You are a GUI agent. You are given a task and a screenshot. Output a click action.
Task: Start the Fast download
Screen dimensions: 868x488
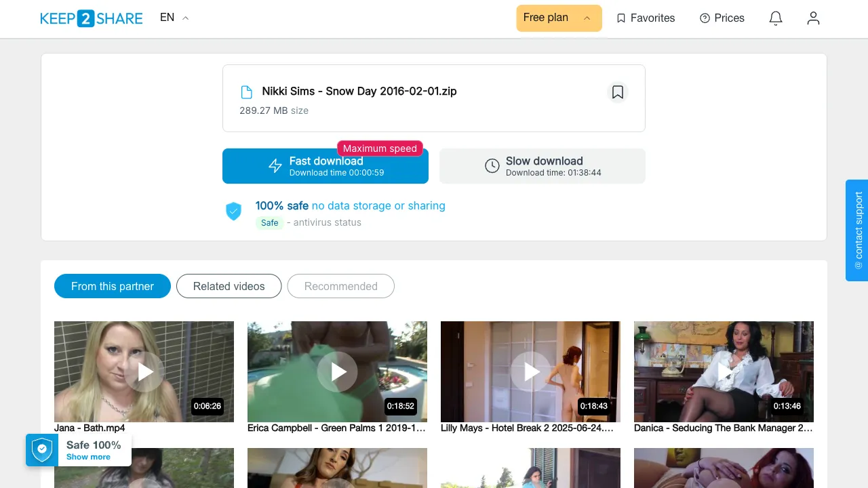tap(325, 166)
